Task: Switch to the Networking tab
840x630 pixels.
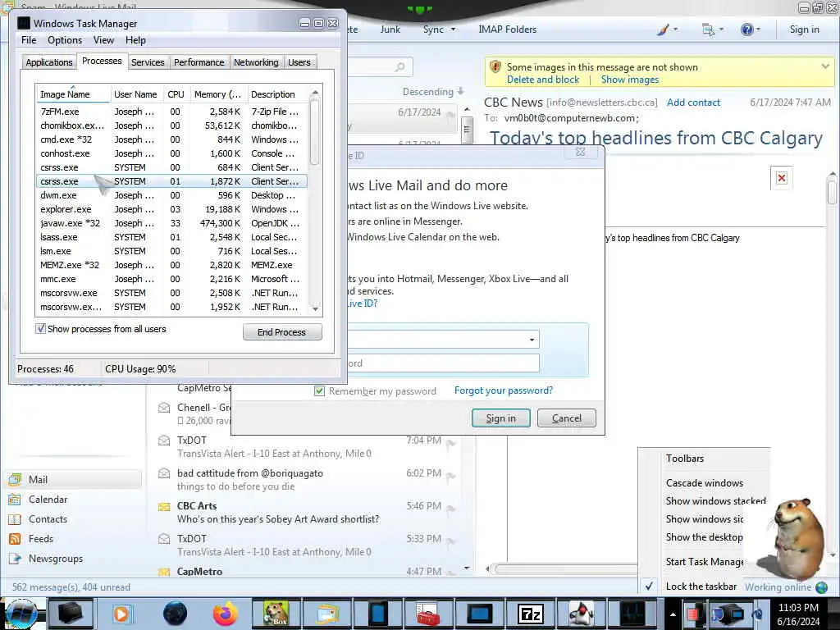Action: pyautogui.click(x=256, y=62)
